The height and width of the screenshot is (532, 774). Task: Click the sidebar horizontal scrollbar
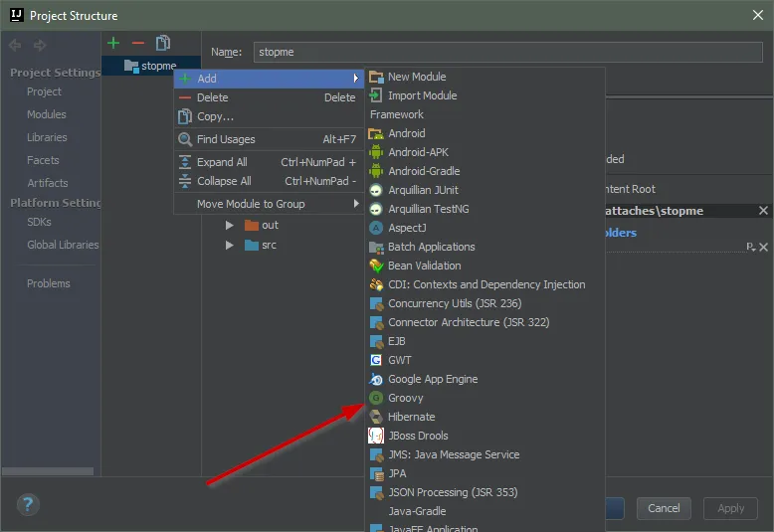pyautogui.click(x=48, y=471)
